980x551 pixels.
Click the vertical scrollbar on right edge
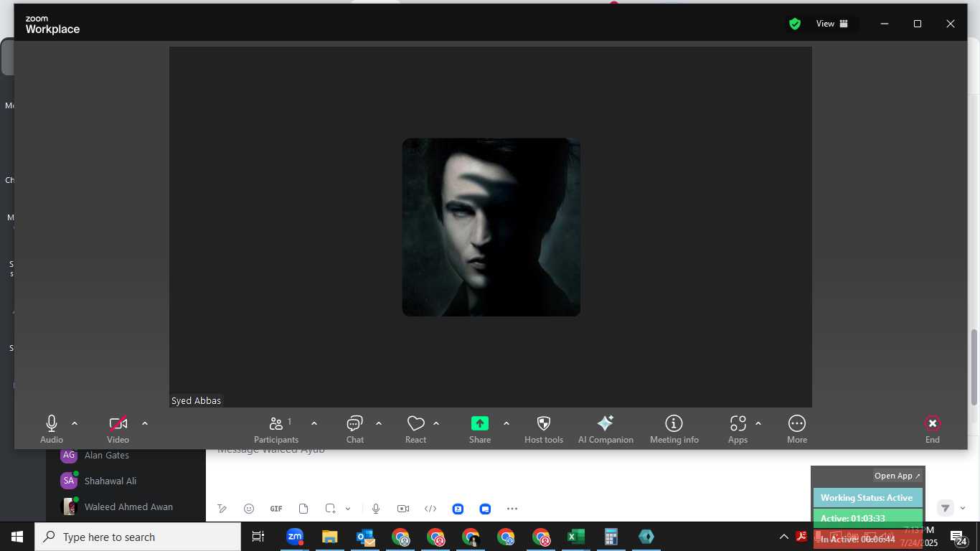coord(974,366)
